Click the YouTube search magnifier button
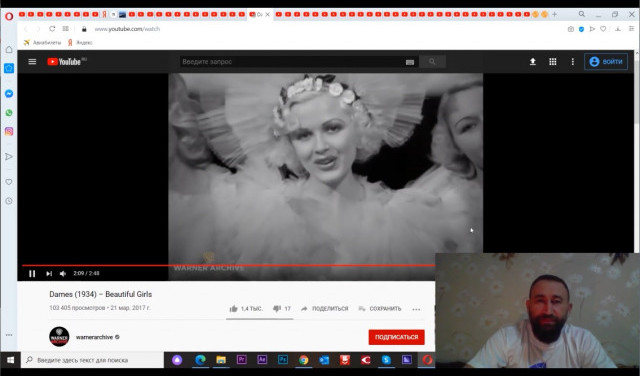Viewport: 640px width, 376px height. (432, 62)
